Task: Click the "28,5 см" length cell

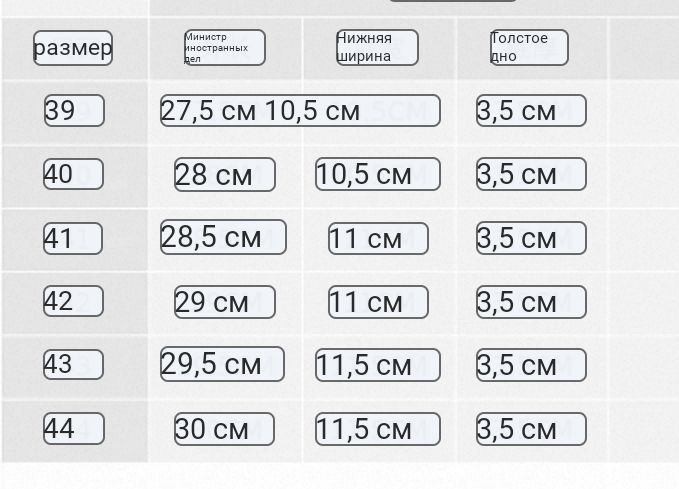Action: point(223,237)
